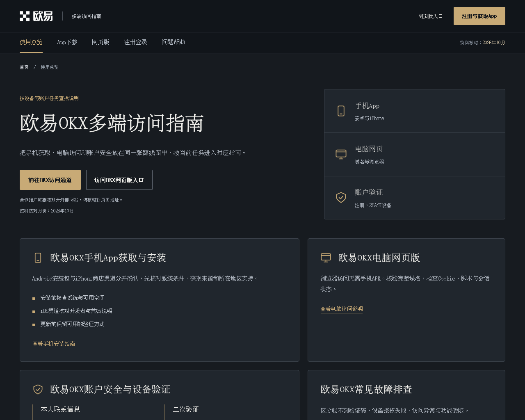The width and height of the screenshot is (525, 420).
Task: Select the 账户验证 注册、2FA与设备 card
Action: pos(415,198)
